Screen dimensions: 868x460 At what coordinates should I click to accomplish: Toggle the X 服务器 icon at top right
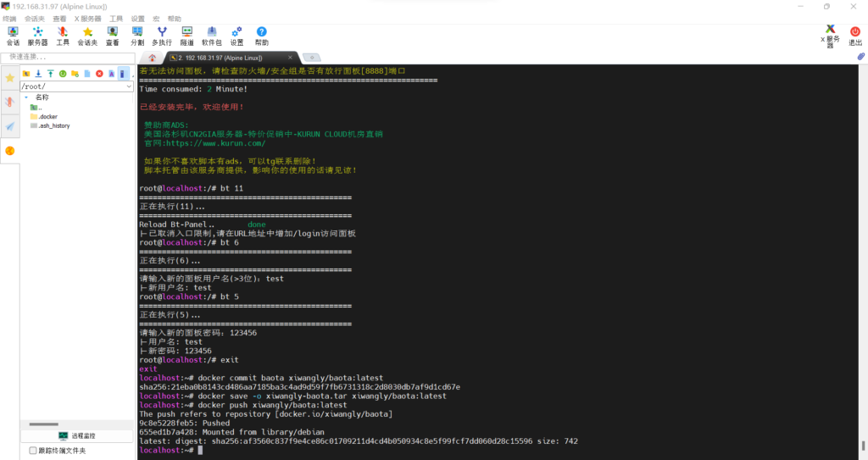coord(830,36)
